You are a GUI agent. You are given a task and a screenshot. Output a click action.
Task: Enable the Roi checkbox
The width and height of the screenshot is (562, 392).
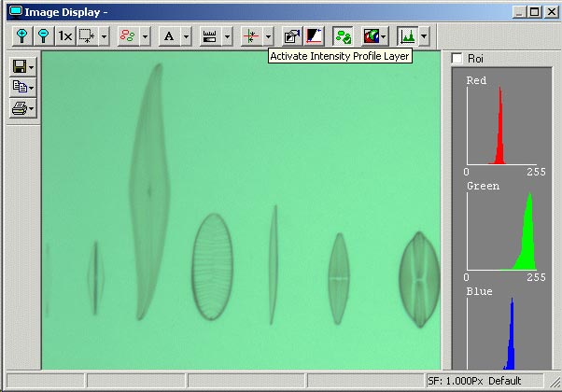pos(457,59)
